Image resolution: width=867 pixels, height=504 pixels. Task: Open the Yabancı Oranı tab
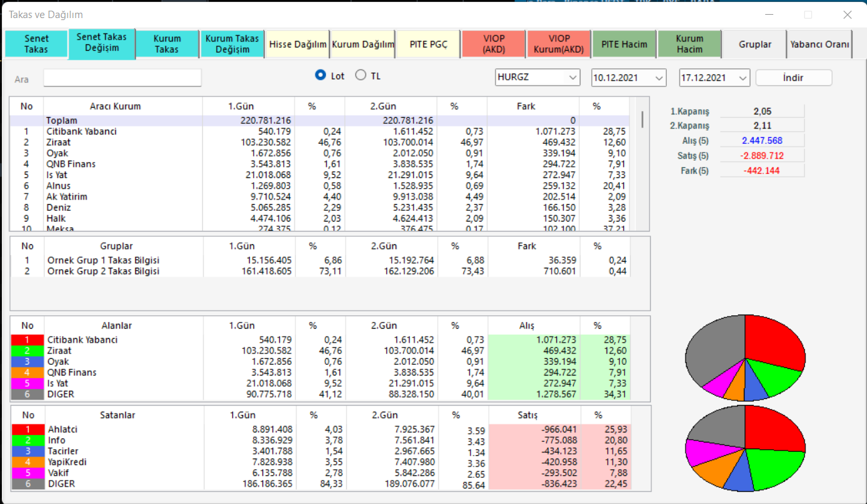click(820, 44)
